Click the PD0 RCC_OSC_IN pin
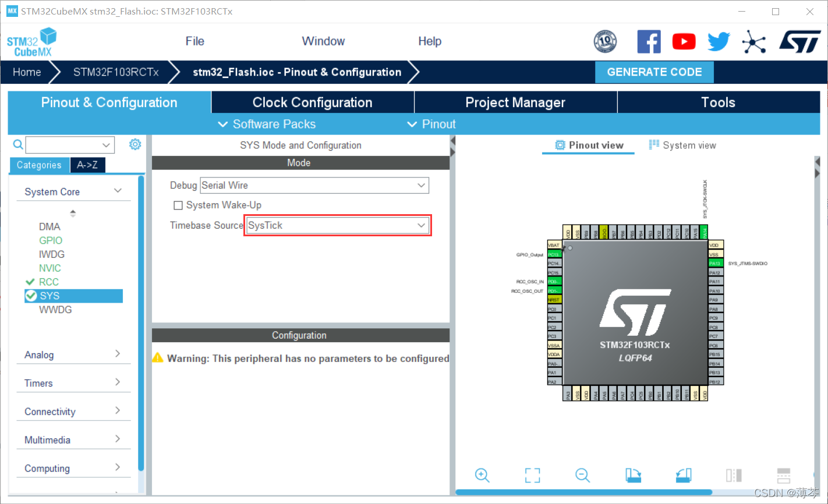Screen dimensions: 828x504 click(554, 282)
